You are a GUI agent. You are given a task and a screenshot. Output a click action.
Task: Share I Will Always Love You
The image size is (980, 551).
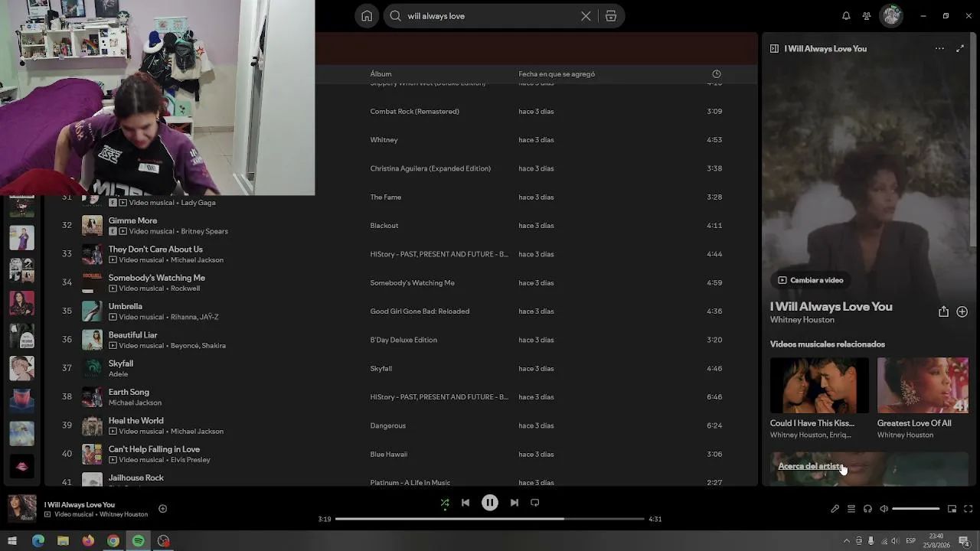[943, 311]
